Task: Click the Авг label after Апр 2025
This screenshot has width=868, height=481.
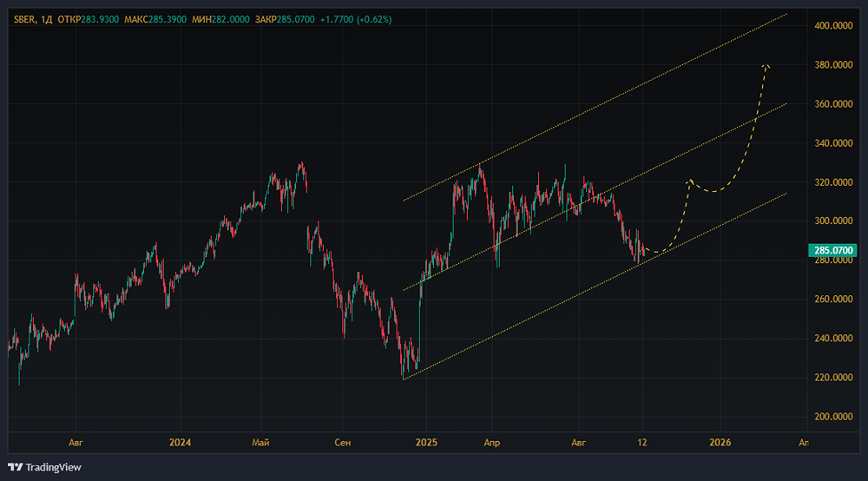Action: pos(578,442)
